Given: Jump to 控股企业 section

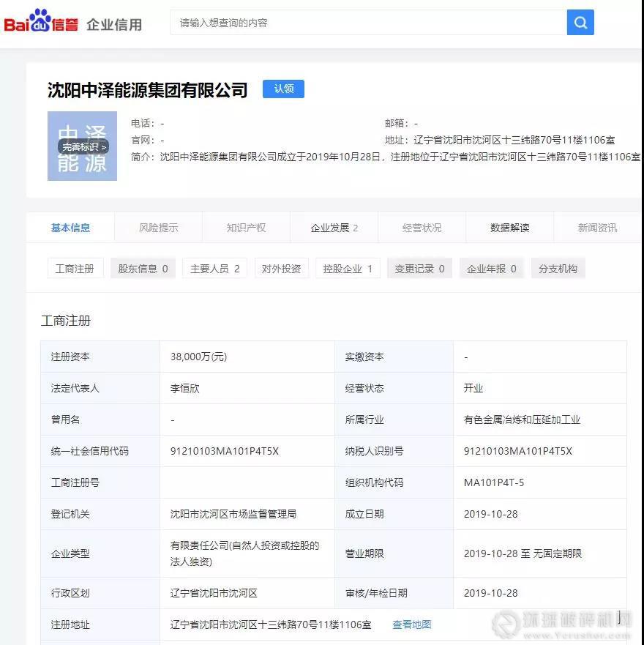Looking at the screenshot, I should (348, 269).
